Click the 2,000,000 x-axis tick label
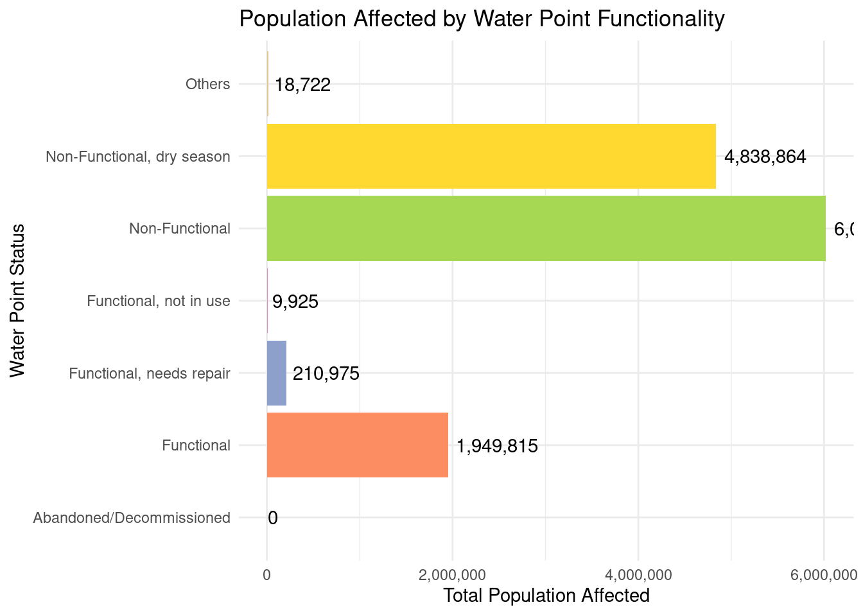Image resolution: width=863 pixels, height=616 pixels. point(453,575)
